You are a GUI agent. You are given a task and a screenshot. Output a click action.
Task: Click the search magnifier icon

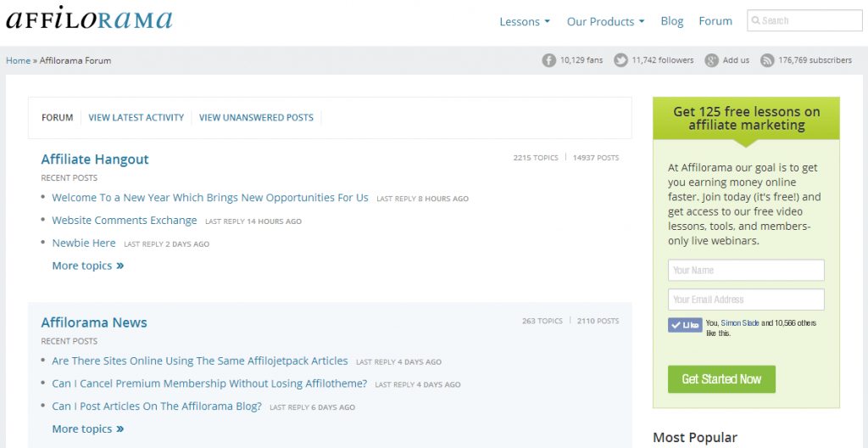(755, 21)
